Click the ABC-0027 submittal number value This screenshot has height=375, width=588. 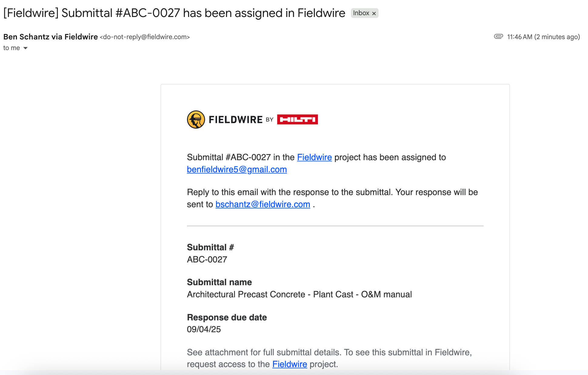click(207, 259)
